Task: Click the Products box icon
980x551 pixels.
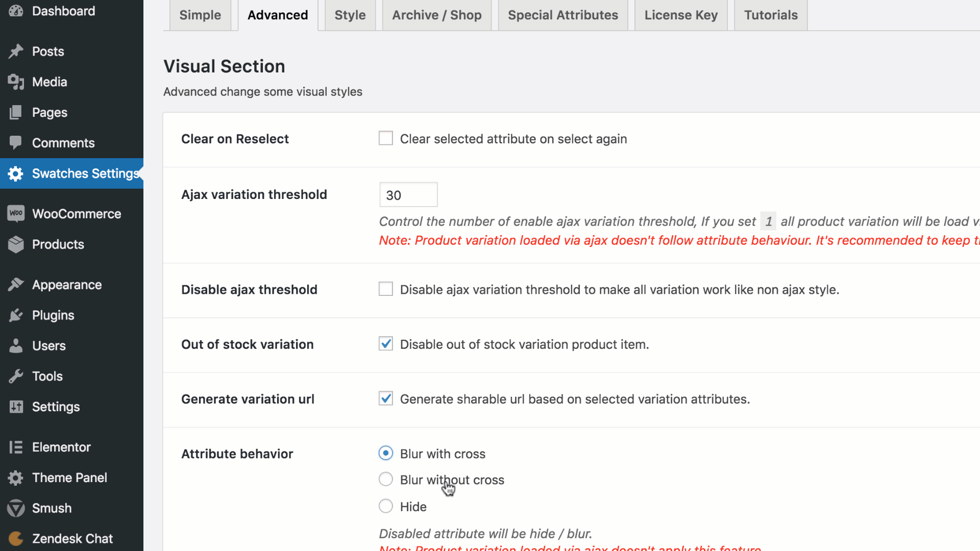Action: [x=16, y=244]
